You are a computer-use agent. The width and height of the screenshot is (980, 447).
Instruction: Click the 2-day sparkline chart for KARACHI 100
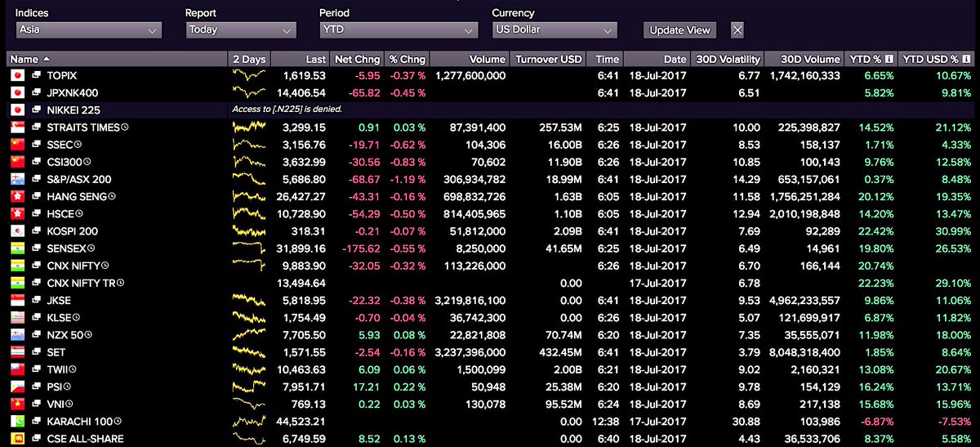tap(249, 421)
